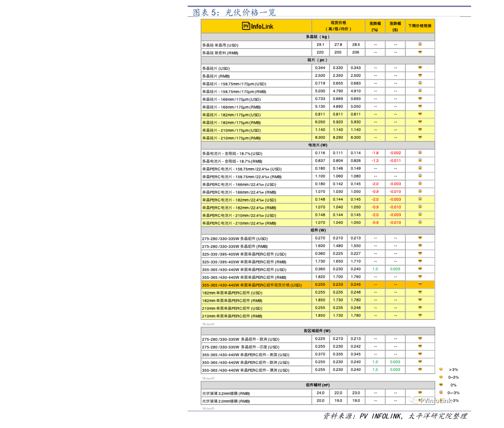The width and height of the screenshot is (504, 428).
Task: Click forecast emoji in 单晶硅片 158.75mm (USD) row
Action: [420, 83]
